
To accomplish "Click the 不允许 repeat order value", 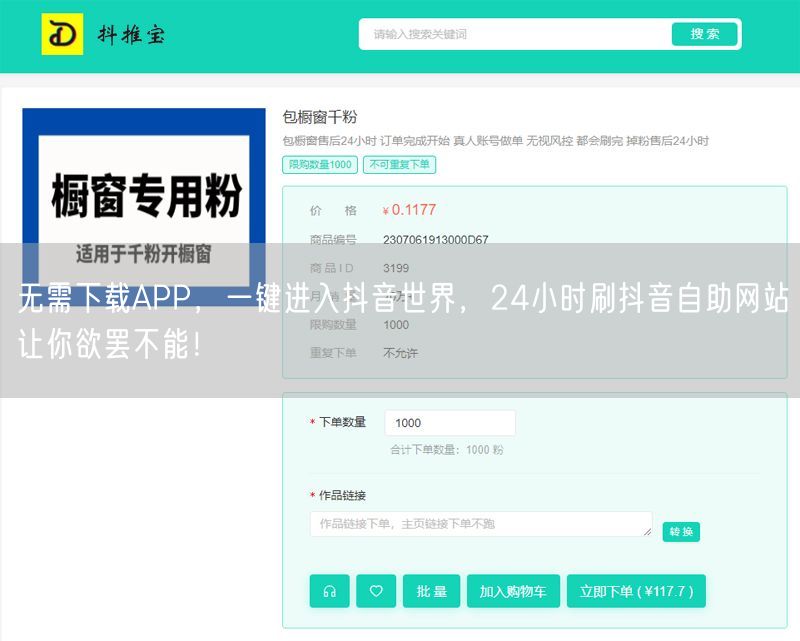I will [401, 353].
